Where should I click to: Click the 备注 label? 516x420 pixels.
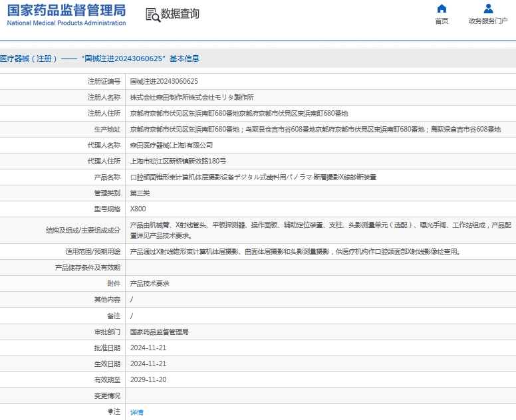click(x=114, y=316)
